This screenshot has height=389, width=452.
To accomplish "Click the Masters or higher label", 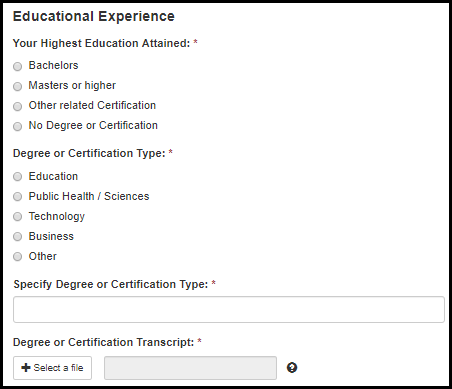I will (x=72, y=85).
